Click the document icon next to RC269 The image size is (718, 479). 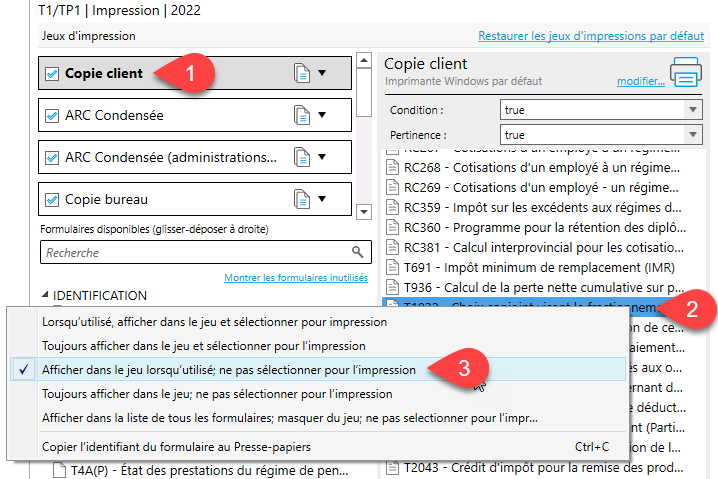click(392, 187)
